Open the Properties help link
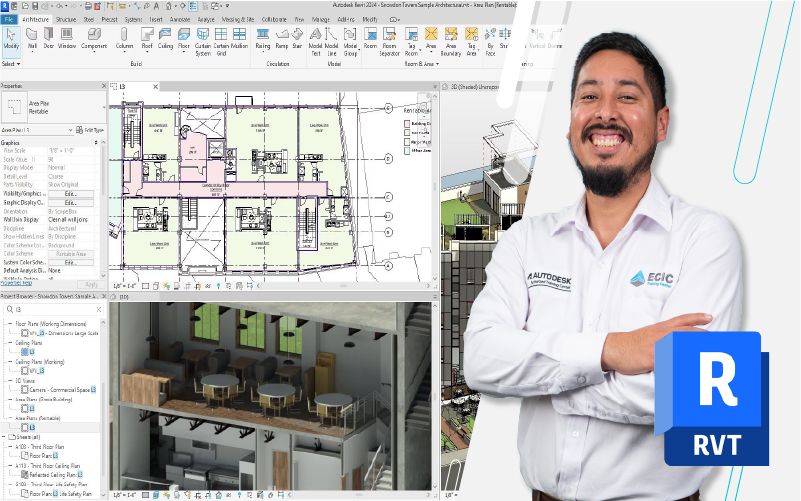Image resolution: width=801 pixels, height=501 pixels. (16, 283)
